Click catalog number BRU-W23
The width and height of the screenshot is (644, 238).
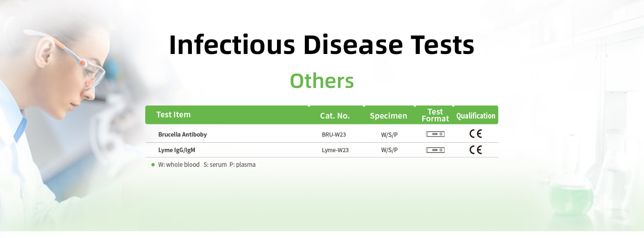(334, 135)
